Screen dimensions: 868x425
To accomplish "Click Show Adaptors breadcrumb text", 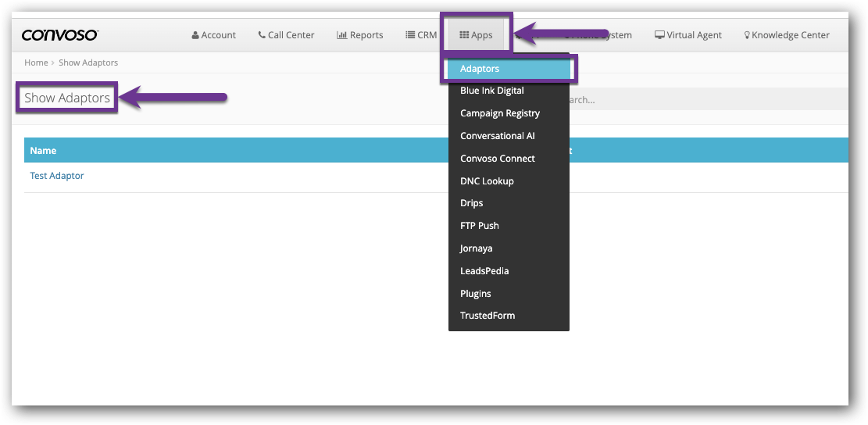I will (88, 62).
